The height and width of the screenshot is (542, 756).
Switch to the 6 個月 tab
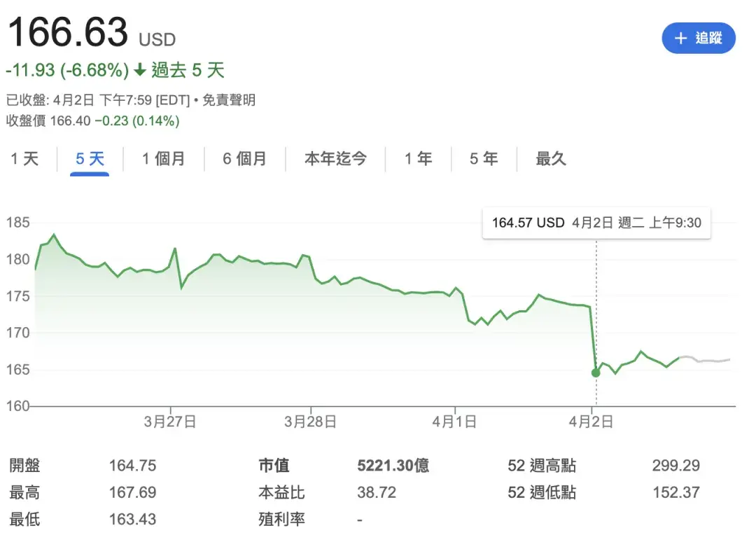click(x=244, y=159)
